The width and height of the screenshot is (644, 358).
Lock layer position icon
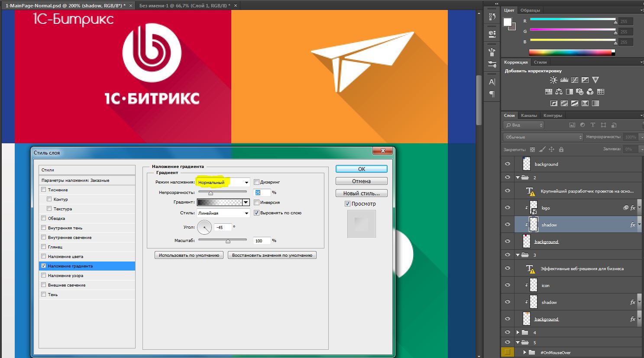551,149
